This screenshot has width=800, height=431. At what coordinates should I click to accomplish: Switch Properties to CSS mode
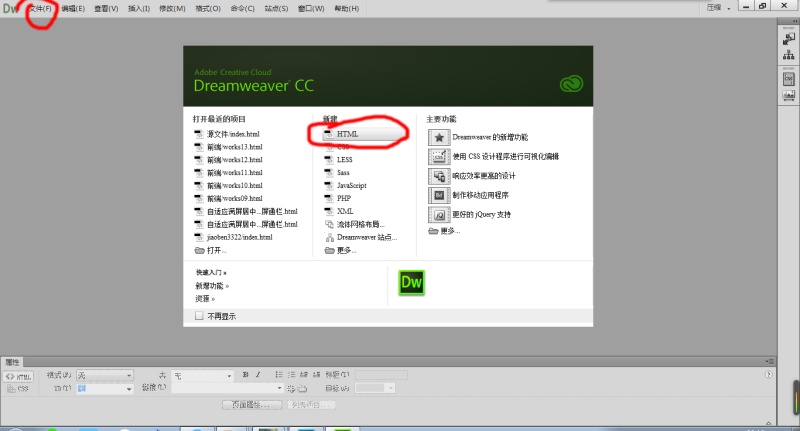[18, 389]
